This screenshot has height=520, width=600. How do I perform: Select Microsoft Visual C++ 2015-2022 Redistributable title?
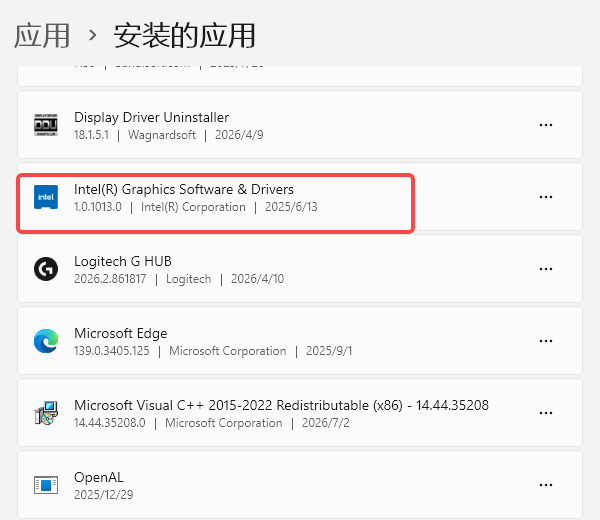281,405
